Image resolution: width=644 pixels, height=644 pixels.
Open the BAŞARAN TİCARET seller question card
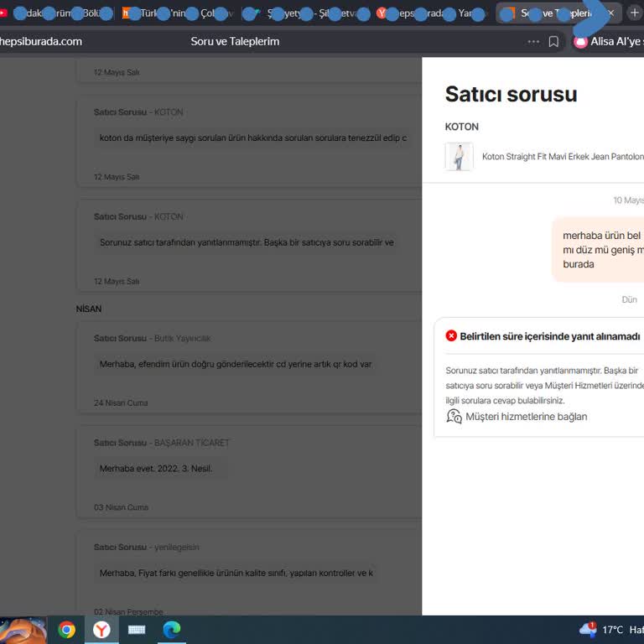pos(249,472)
